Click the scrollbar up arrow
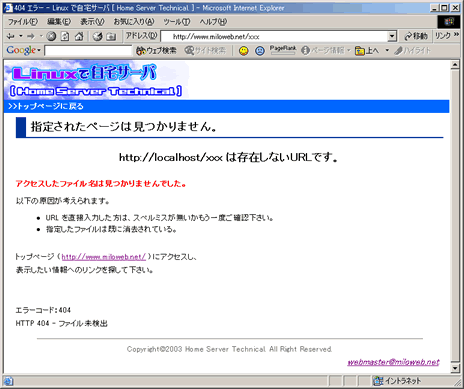Screen dimensions: 464x389 coord(455,65)
